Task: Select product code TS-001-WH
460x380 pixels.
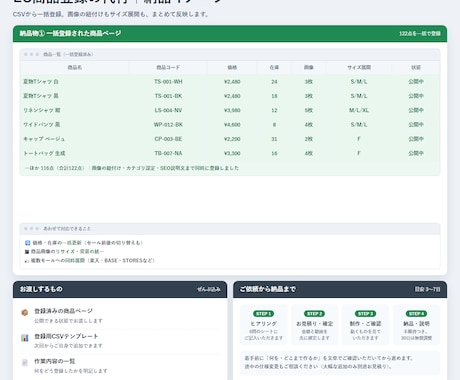Action: (168, 82)
